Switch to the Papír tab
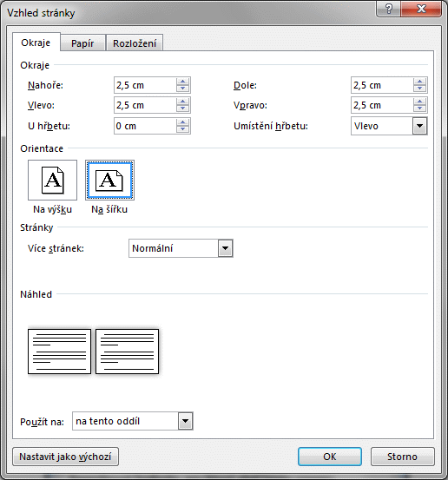 82,43
